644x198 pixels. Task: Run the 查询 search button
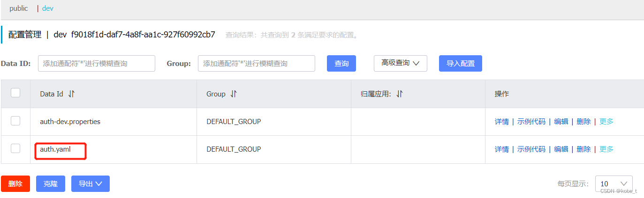coord(341,63)
